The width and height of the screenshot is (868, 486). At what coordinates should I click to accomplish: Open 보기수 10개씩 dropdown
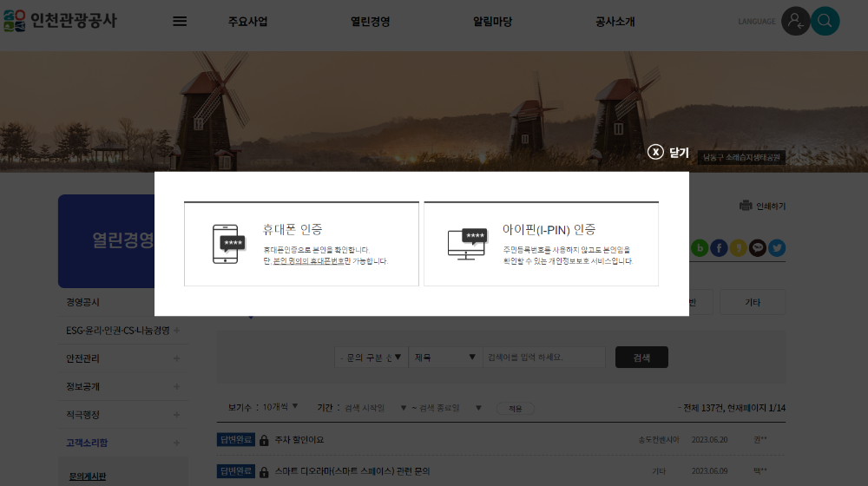[x=280, y=407]
